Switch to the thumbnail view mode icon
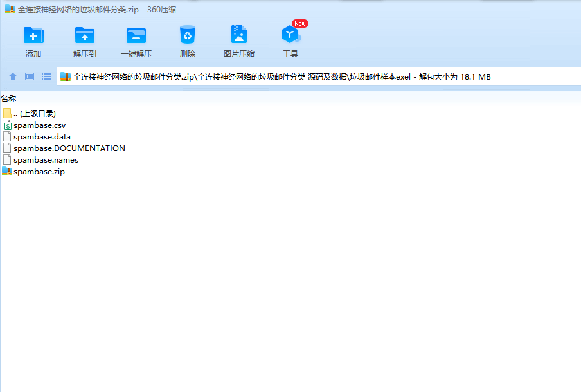Screen dimensions: 581x392 (x=30, y=76)
